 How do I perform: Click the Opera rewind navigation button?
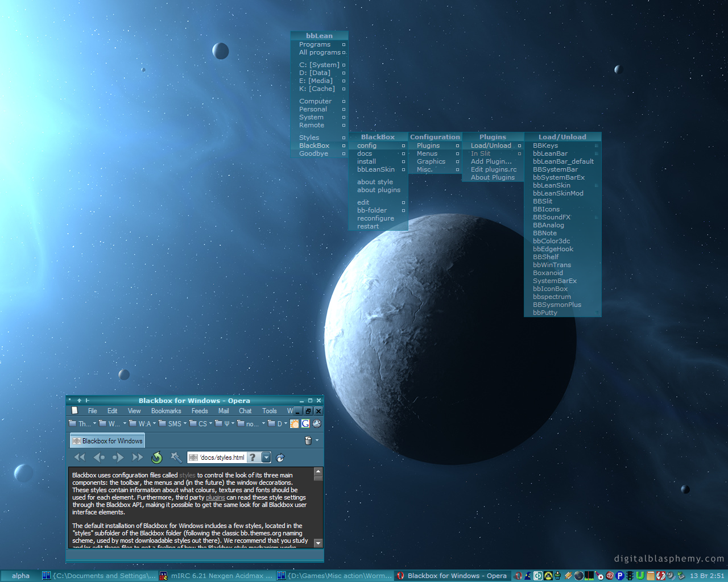(x=80, y=458)
